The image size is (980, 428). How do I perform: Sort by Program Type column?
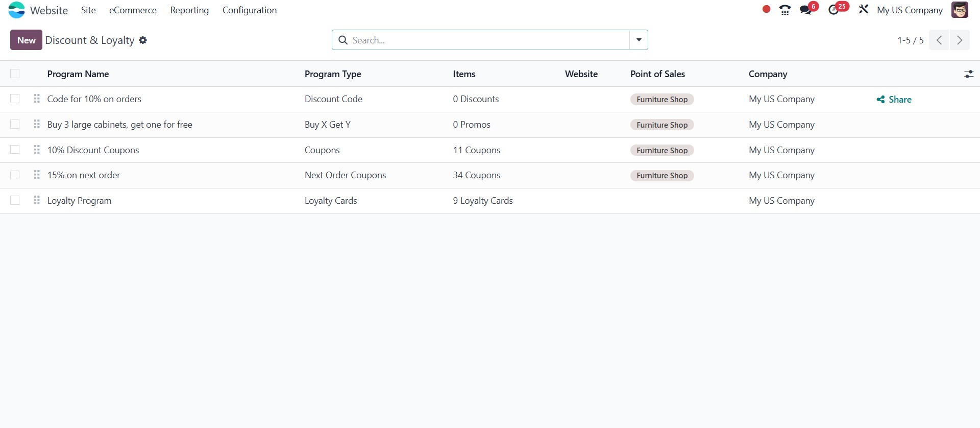coord(333,74)
